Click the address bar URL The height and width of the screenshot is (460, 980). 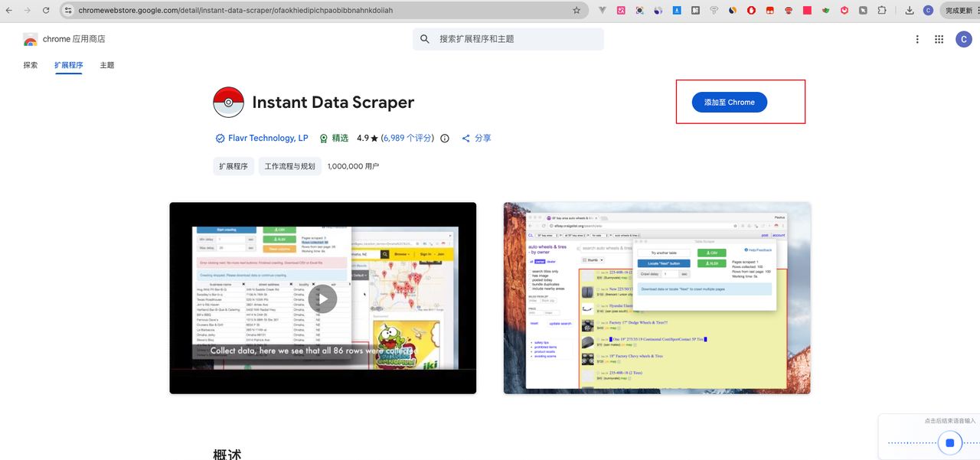(x=236, y=11)
